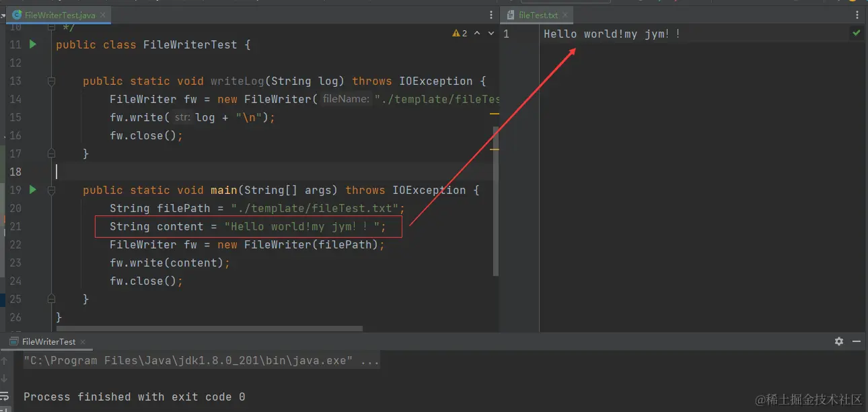
Task: Click 'Hello world!my jym! !' text in fileTest.txt
Action: 612,34
